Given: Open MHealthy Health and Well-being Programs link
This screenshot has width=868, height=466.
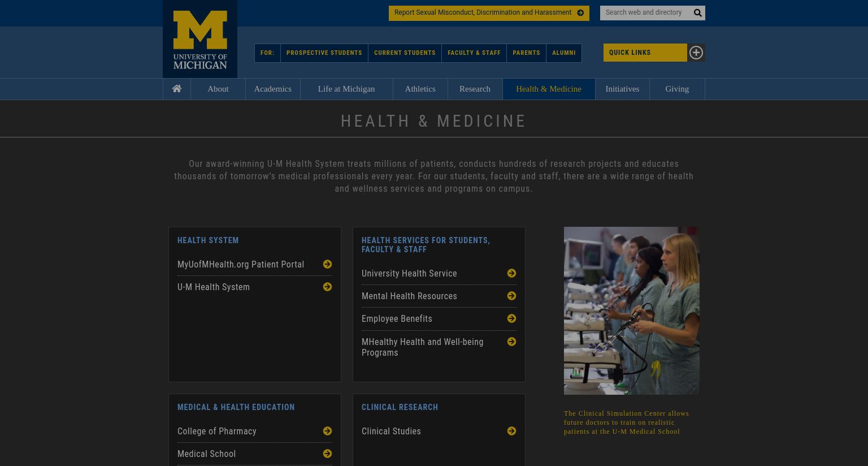Looking at the screenshot, I should click(423, 347).
